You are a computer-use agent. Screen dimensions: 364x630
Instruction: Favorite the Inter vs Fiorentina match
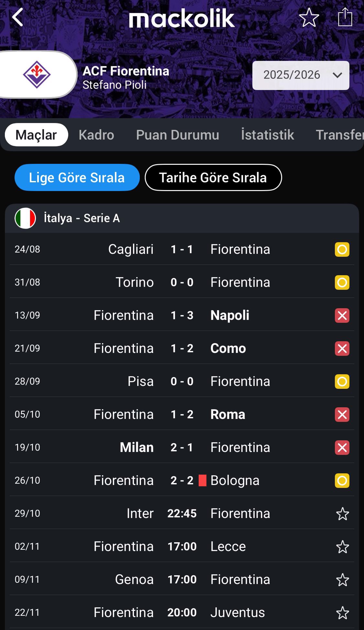tap(342, 514)
